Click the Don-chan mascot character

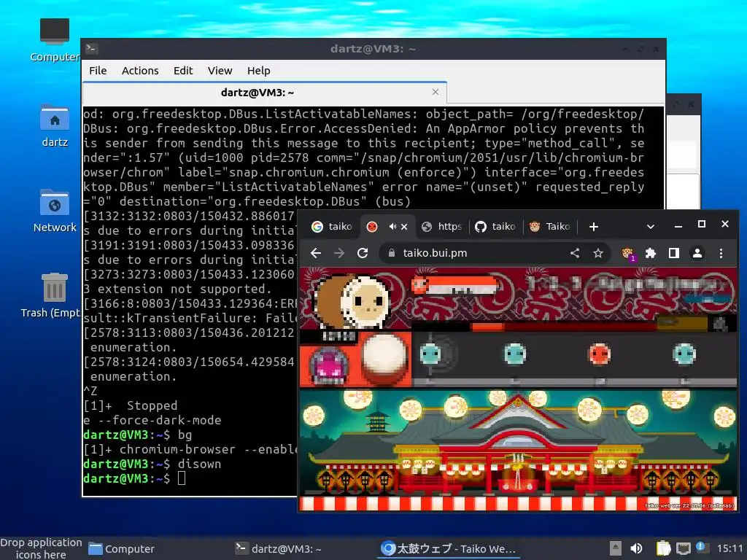pos(353,301)
